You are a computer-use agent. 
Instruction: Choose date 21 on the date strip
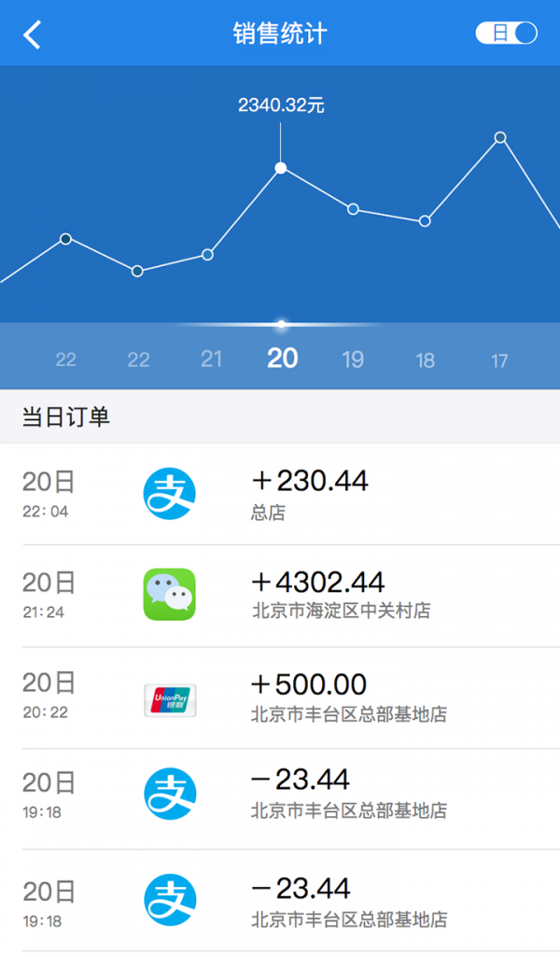(211, 359)
